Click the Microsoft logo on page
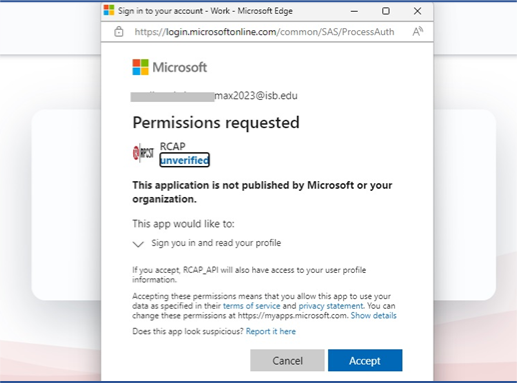This screenshot has height=383, width=517. tap(170, 67)
